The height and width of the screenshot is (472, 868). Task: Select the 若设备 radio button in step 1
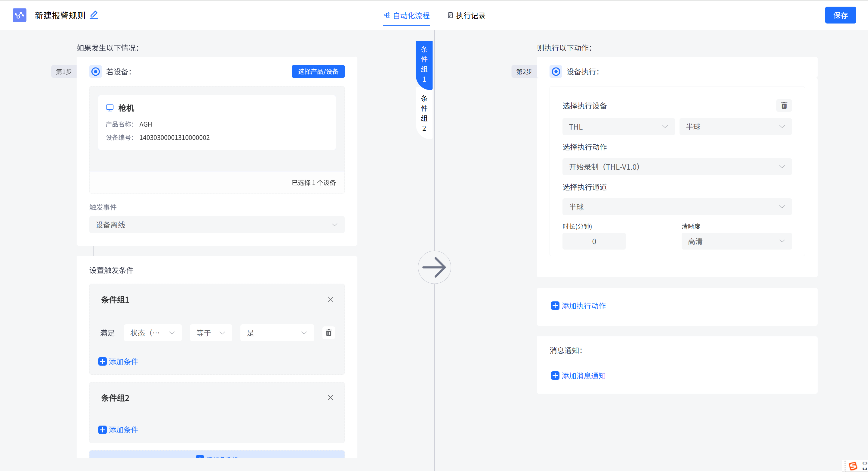point(96,71)
